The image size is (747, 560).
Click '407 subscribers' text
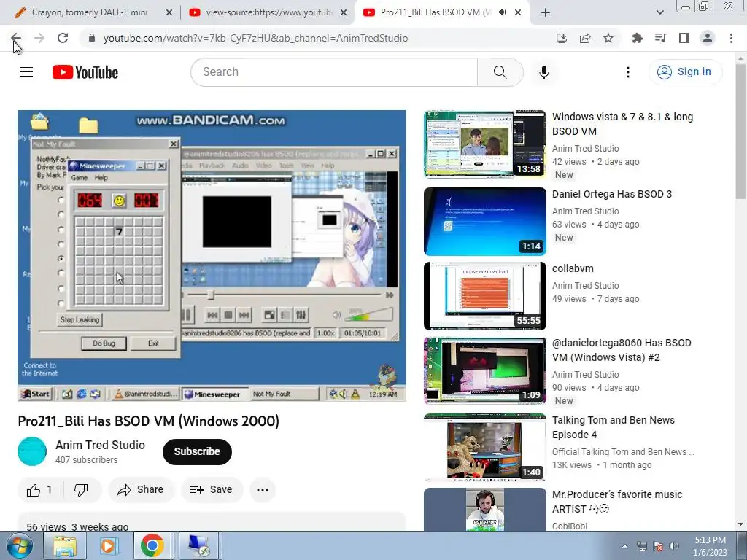tap(86, 460)
